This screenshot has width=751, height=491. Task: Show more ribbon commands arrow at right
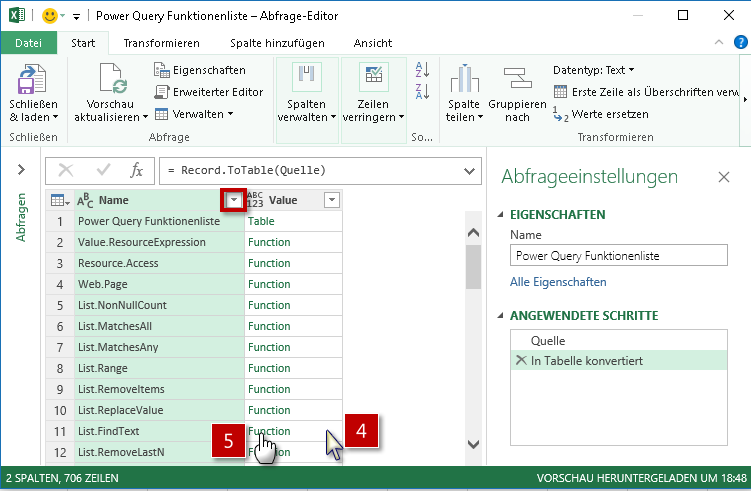click(745, 100)
